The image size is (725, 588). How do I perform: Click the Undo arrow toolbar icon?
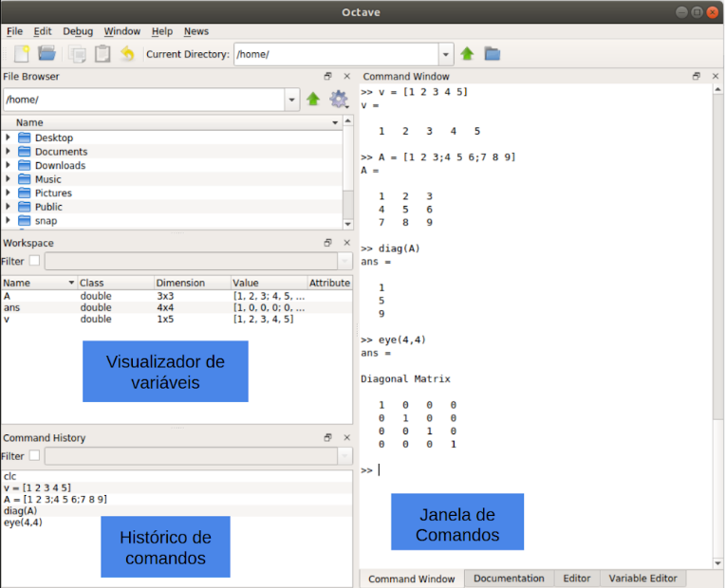127,54
